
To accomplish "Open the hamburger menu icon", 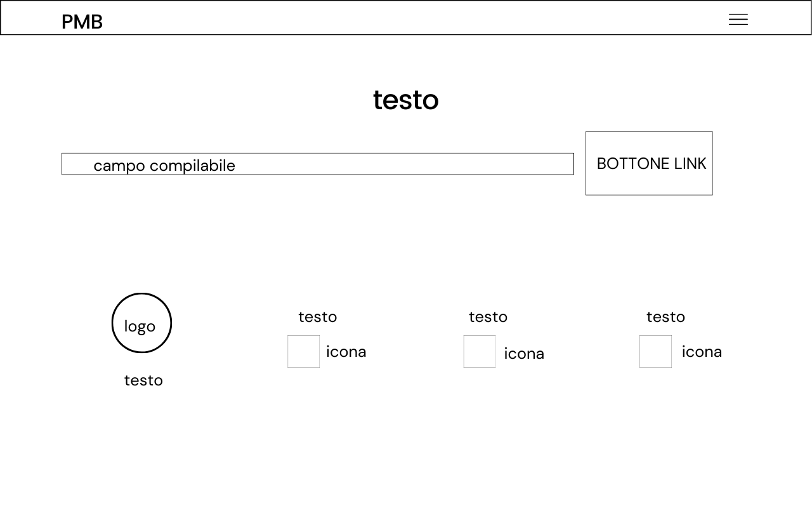I will point(738,20).
